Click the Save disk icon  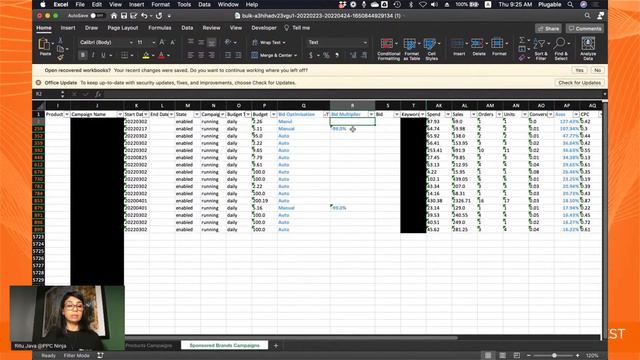[124, 16]
